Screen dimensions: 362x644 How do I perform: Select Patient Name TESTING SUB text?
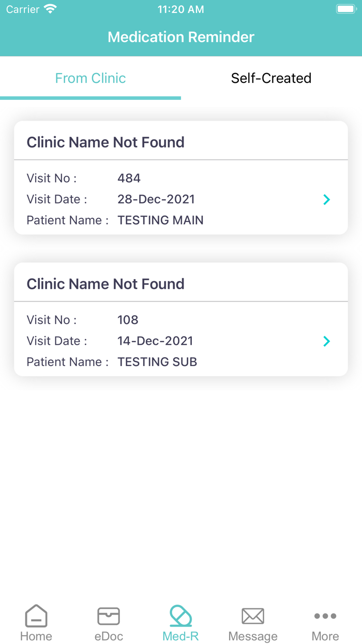[x=157, y=362]
